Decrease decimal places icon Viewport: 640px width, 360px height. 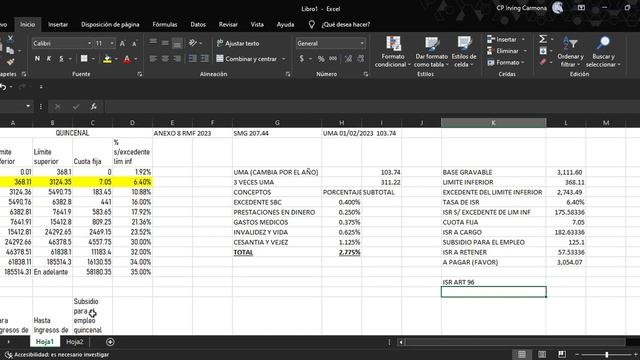tap(360, 59)
